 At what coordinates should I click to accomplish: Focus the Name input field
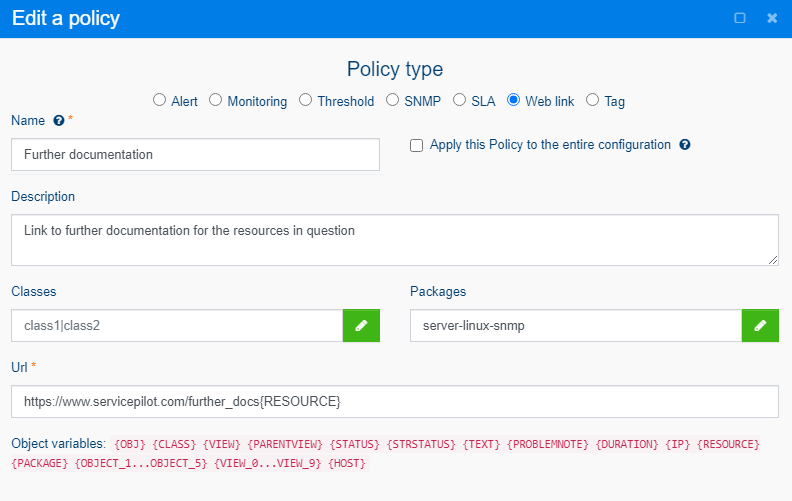tap(195, 155)
